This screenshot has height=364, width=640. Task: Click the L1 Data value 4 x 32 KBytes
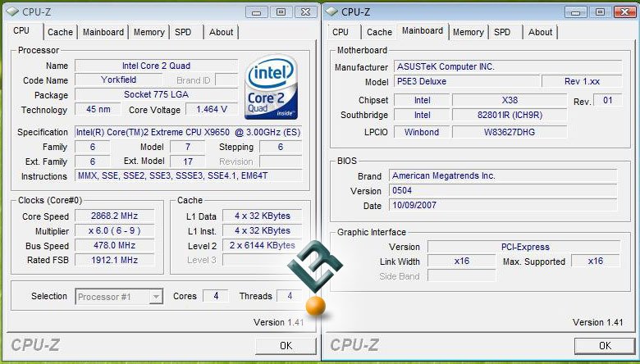point(262,216)
